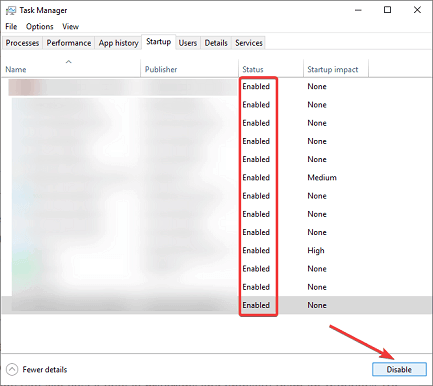Close the Task Manager window
This screenshot has height=386, width=433.
click(x=417, y=10)
